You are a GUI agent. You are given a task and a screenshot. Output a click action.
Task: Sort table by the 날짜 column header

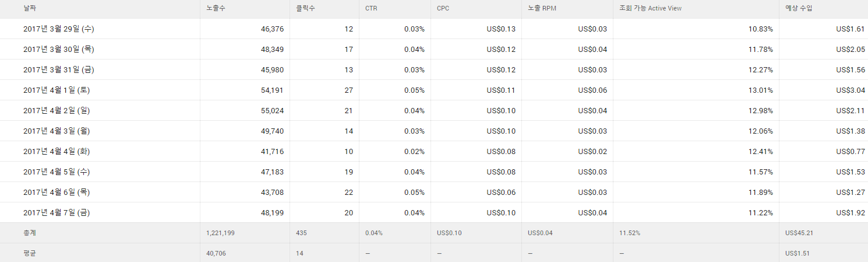tap(30, 9)
